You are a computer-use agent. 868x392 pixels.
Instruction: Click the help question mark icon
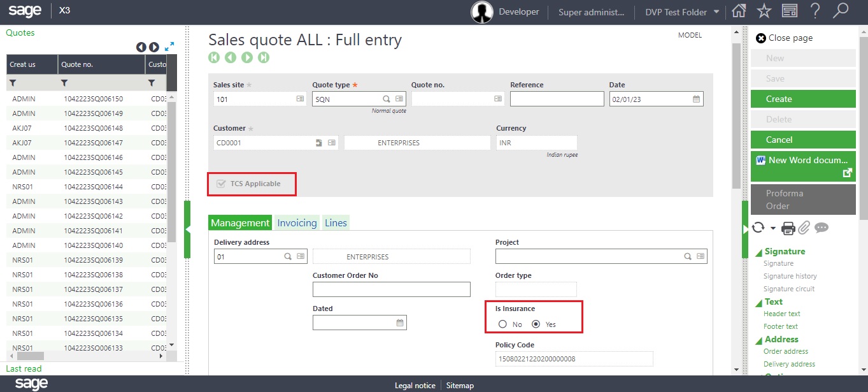tap(816, 11)
